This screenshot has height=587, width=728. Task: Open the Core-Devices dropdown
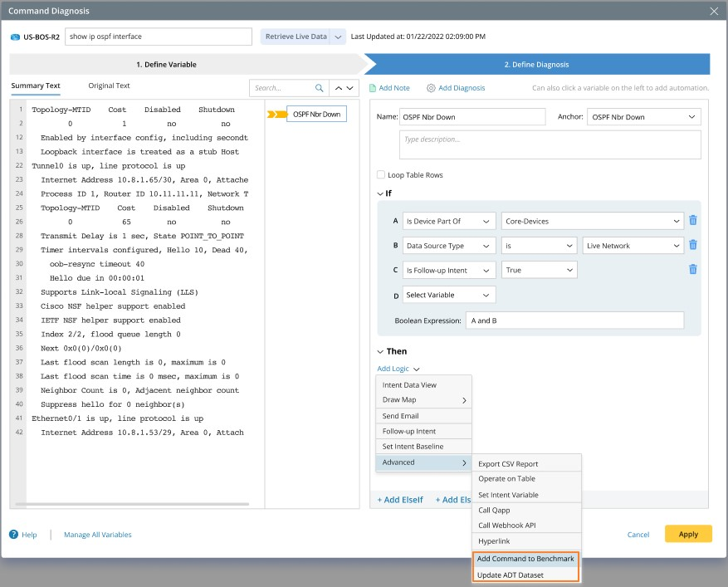[593, 221]
